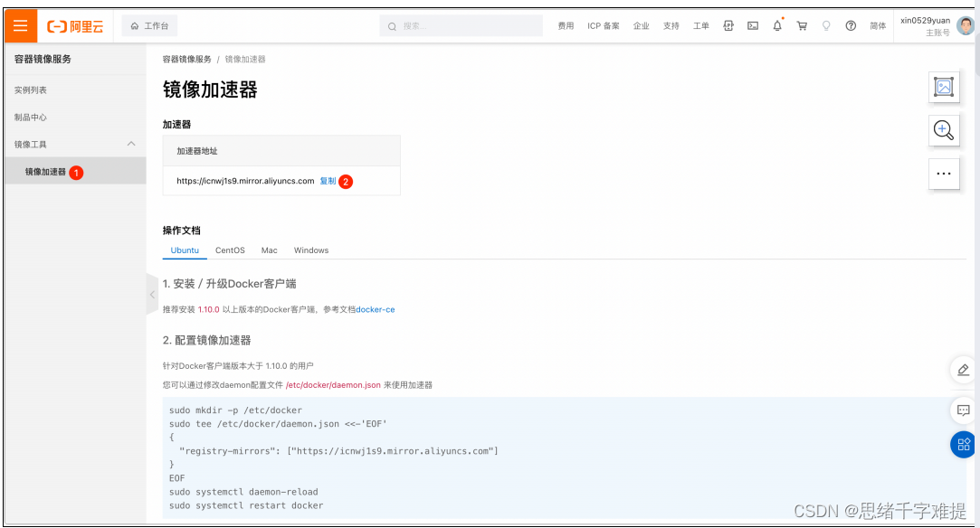Click the 复制 copy link
Screen dimensions: 980x528
pos(328,181)
